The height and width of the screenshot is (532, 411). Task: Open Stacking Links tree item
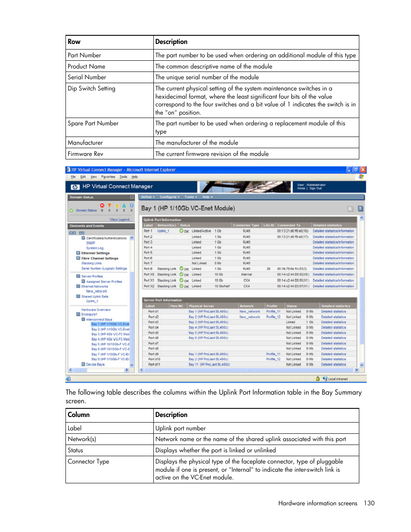click(x=91, y=263)
